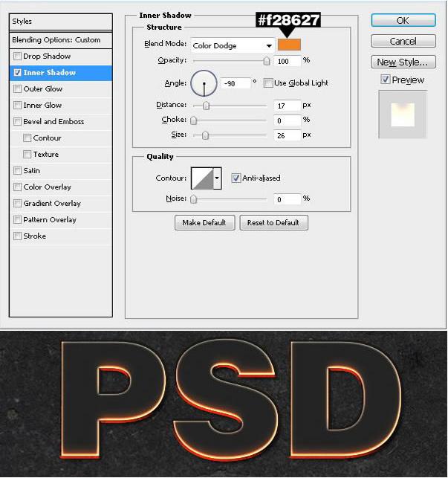Click the Reset to Default button
This screenshot has width=448, height=478.
click(273, 222)
